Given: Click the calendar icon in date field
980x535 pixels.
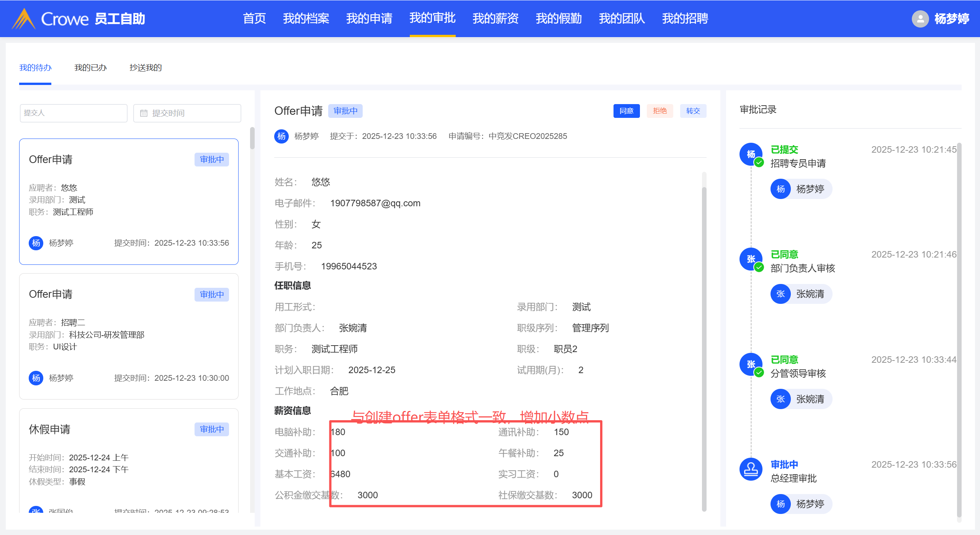Looking at the screenshot, I should (144, 113).
